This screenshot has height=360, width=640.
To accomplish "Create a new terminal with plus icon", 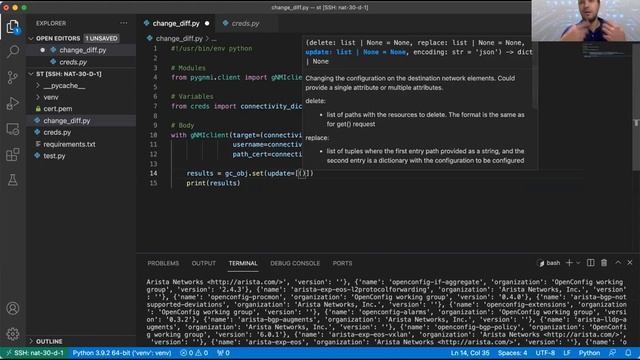I will (569, 263).
